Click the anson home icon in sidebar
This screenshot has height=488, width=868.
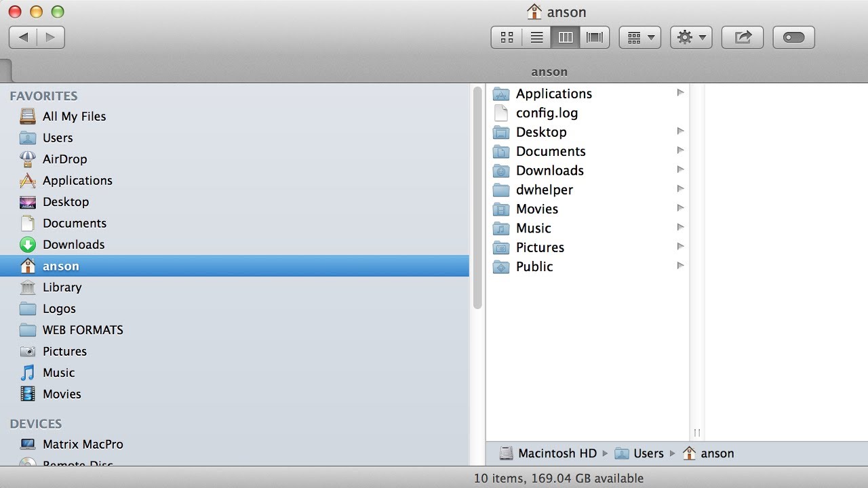point(28,266)
